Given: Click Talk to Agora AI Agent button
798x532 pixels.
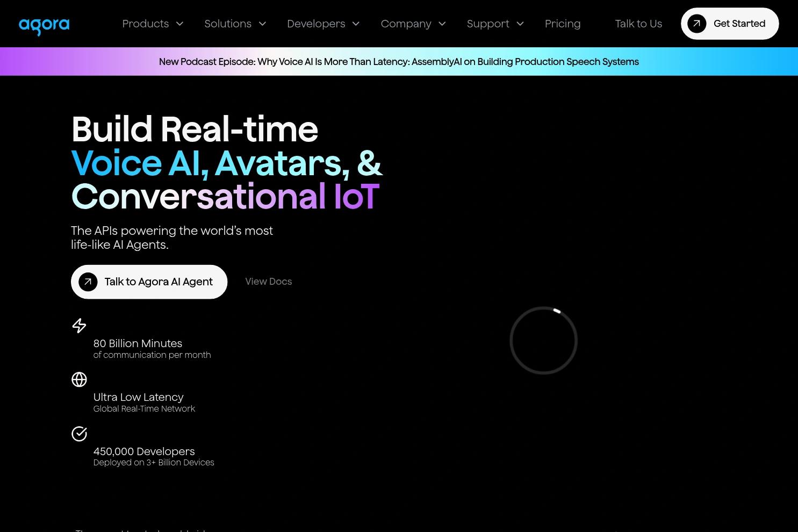Looking at the screenshot, I should tap(149, 282).
